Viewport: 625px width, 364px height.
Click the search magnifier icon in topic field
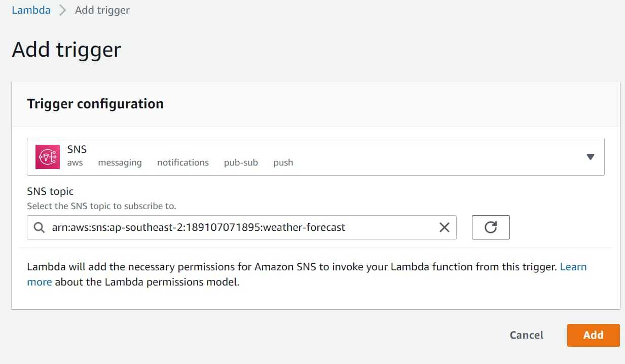39,227
